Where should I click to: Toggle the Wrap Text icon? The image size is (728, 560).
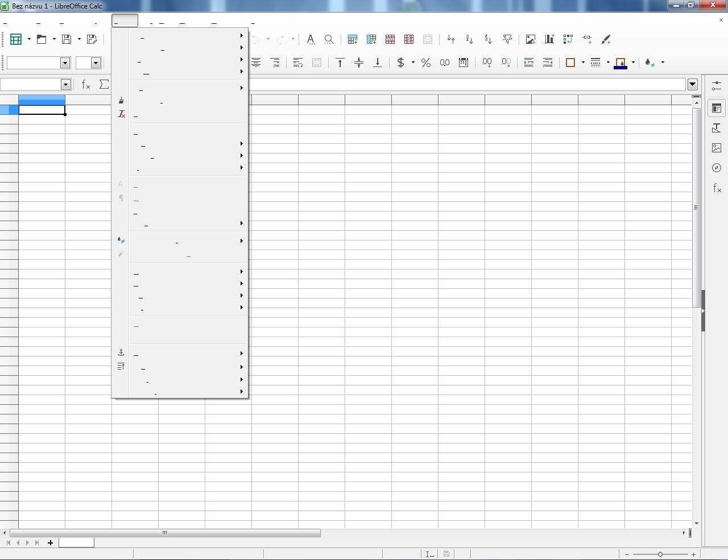tap(298, 63)
